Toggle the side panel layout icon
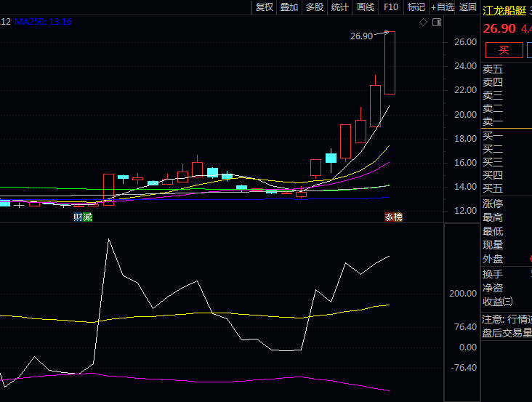532x402 pixels. [436, 23]
